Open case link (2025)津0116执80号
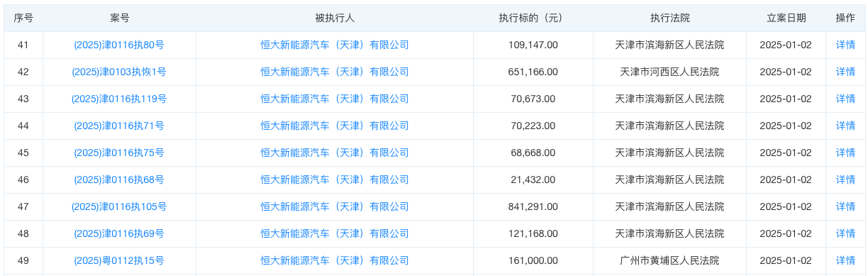Screen dimensions: 868x276 119,45
